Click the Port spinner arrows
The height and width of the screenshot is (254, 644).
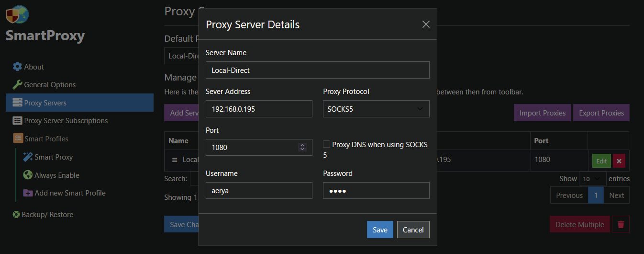point(302,147)
